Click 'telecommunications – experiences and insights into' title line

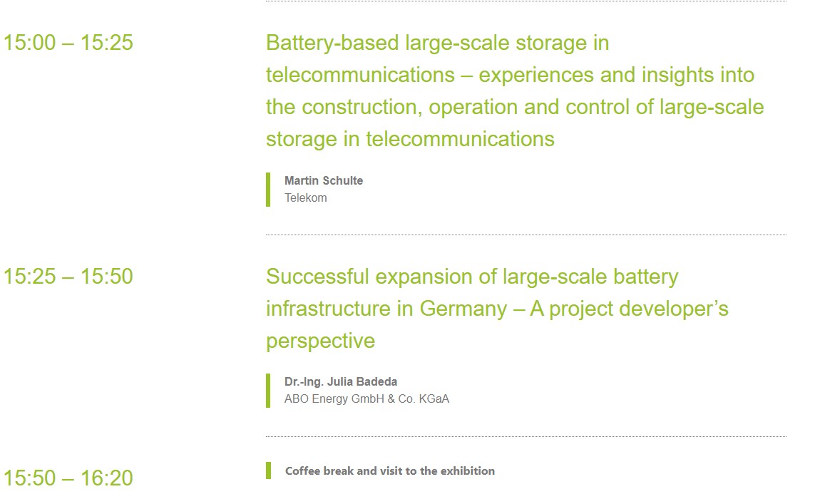(510, 75)
